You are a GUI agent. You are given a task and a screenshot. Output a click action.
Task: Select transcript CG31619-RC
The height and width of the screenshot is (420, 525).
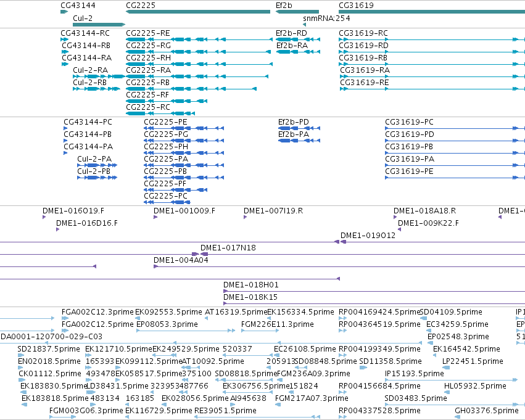pos(363,33)
